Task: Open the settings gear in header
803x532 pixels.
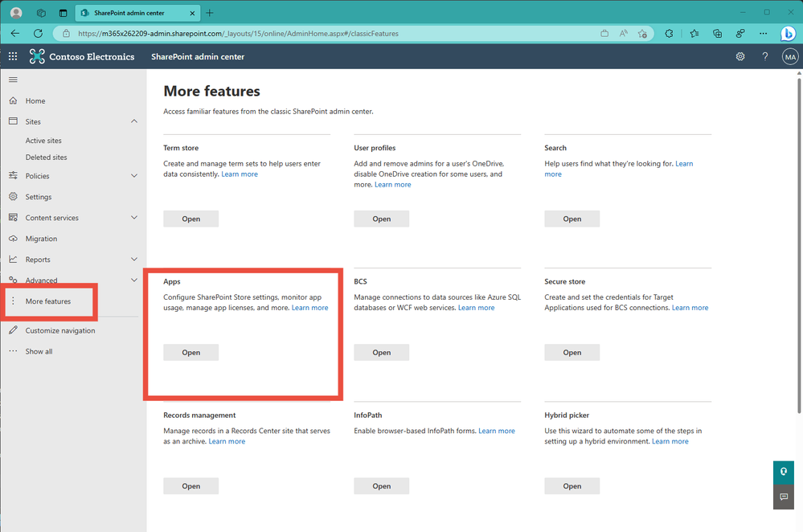Action: [740, 56]
